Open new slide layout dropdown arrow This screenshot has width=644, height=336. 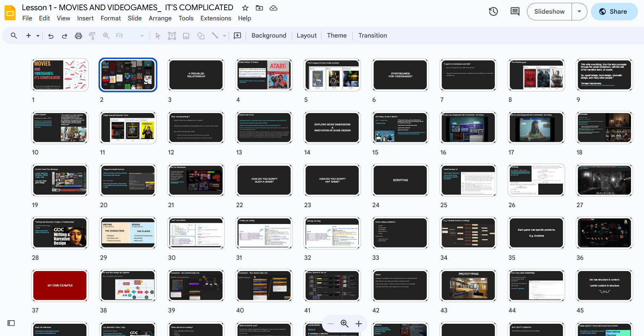tap(38, 35)
